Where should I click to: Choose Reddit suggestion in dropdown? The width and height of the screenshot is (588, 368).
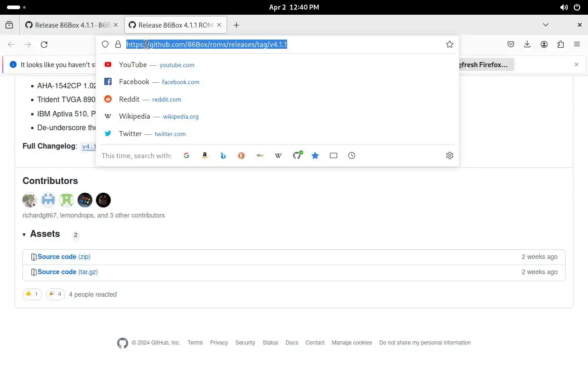click(277, 99)
